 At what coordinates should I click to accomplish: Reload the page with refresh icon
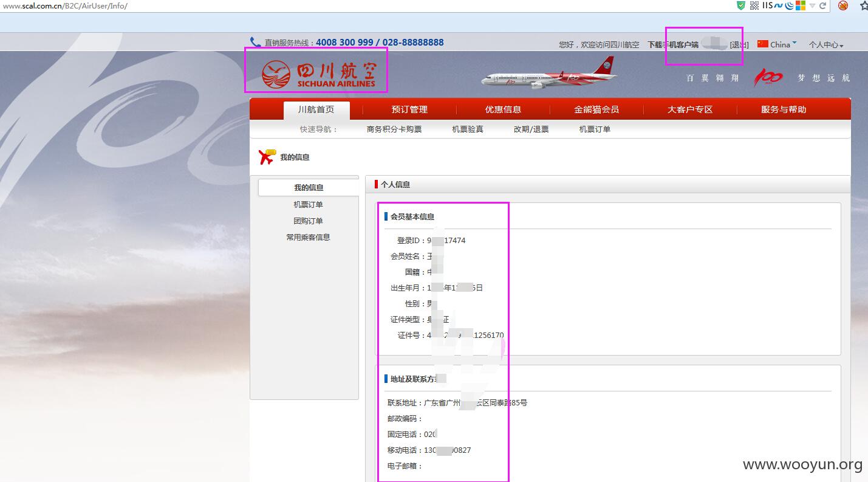823,5
